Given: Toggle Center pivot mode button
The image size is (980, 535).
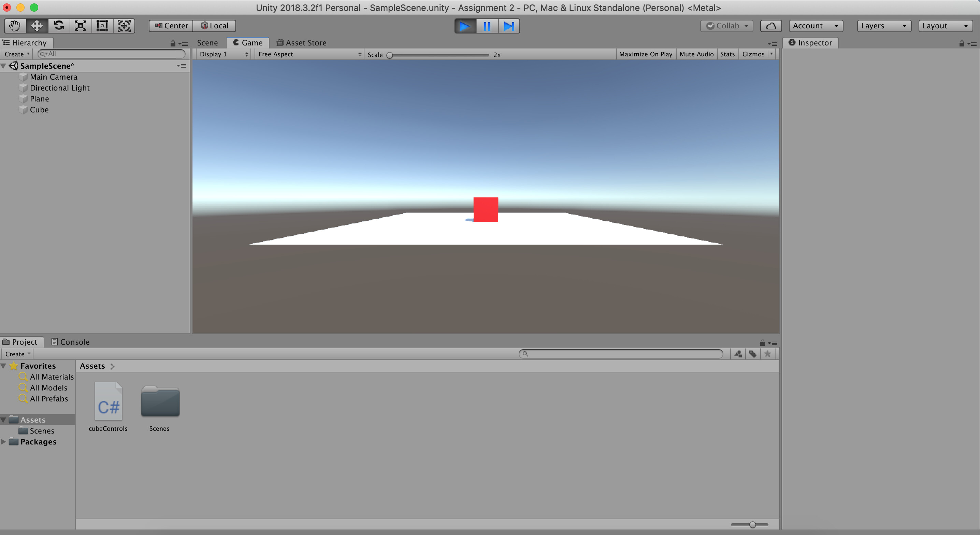Looking at the screenshot, I should 171,26.
